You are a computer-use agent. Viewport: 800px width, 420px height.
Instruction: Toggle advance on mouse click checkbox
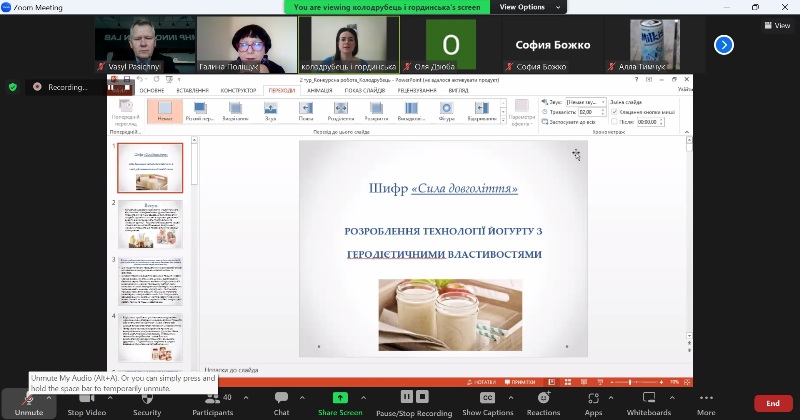[614, 112]
